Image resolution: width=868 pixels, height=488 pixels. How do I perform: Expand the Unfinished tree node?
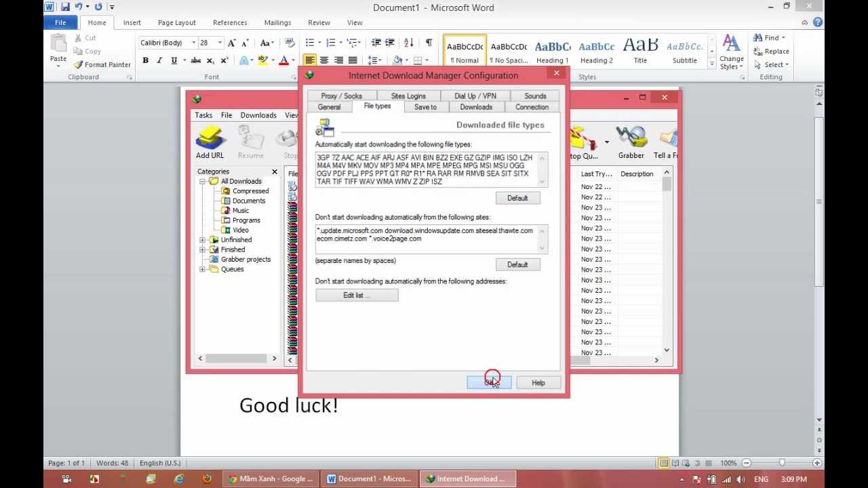click(x=202, y=240)
